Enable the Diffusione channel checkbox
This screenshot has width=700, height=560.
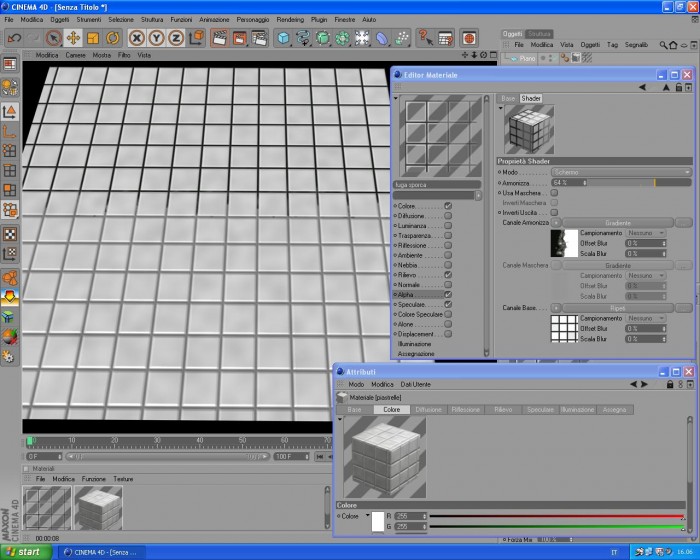(448, 216)
